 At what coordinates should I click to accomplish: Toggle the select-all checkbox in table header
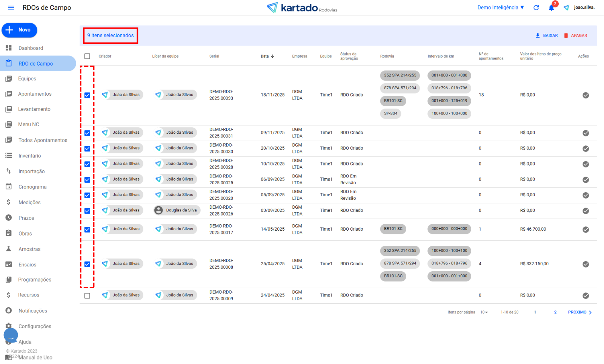(x=87, y=56)
